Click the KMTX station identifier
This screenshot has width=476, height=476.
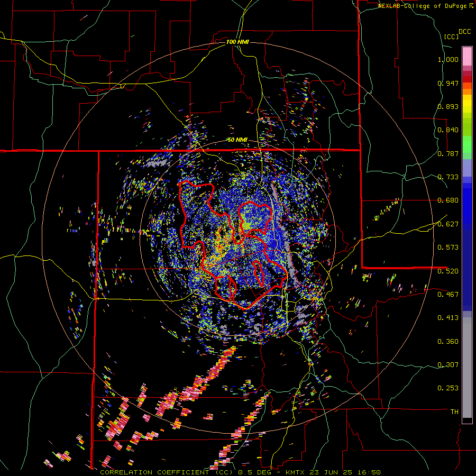pos(296,472)
